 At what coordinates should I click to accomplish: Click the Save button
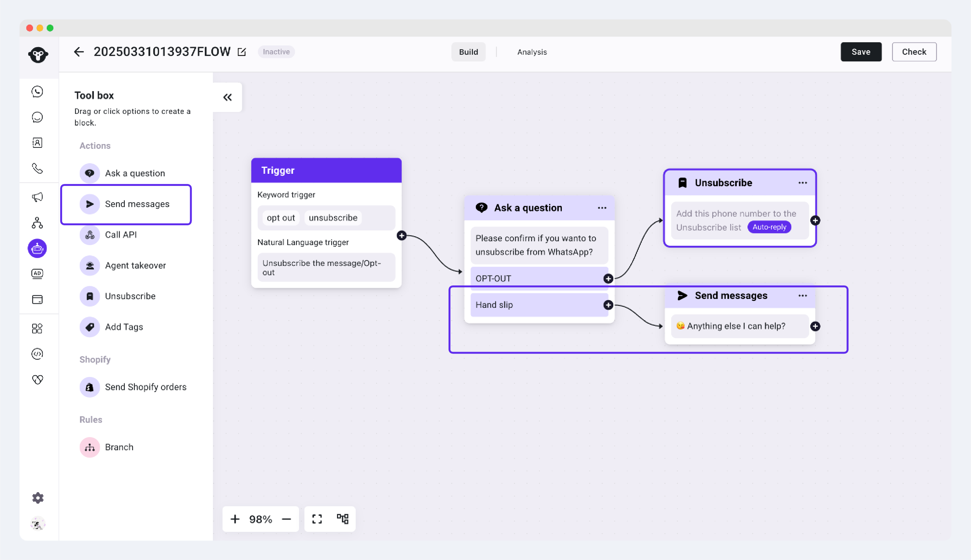pyautogui.click(x=861, y=52)
